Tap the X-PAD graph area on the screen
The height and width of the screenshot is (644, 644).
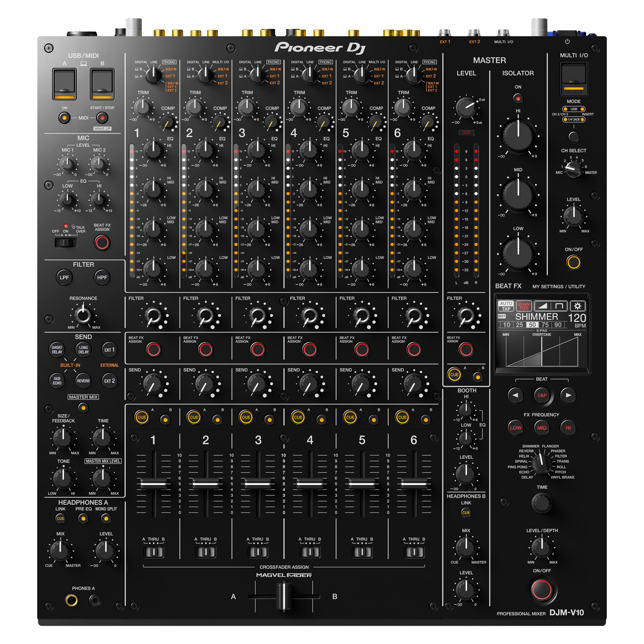pos(542,351)
